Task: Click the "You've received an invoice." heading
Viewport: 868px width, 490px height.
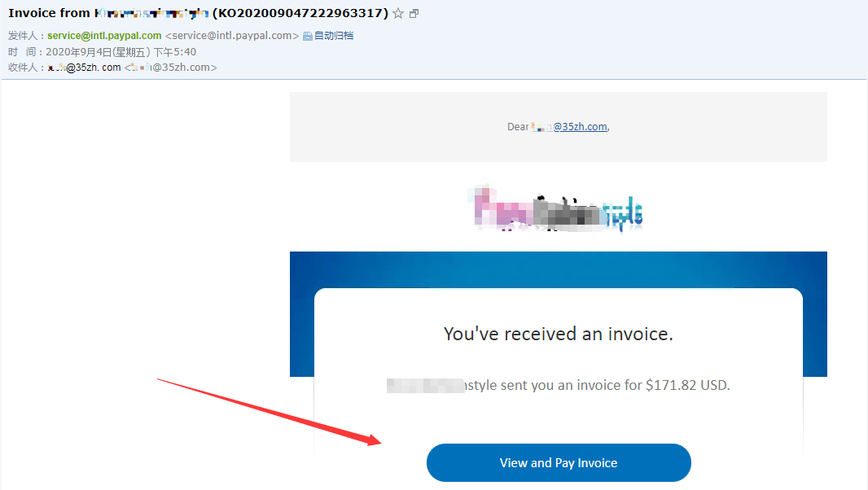Action: [x=559, y=334]
